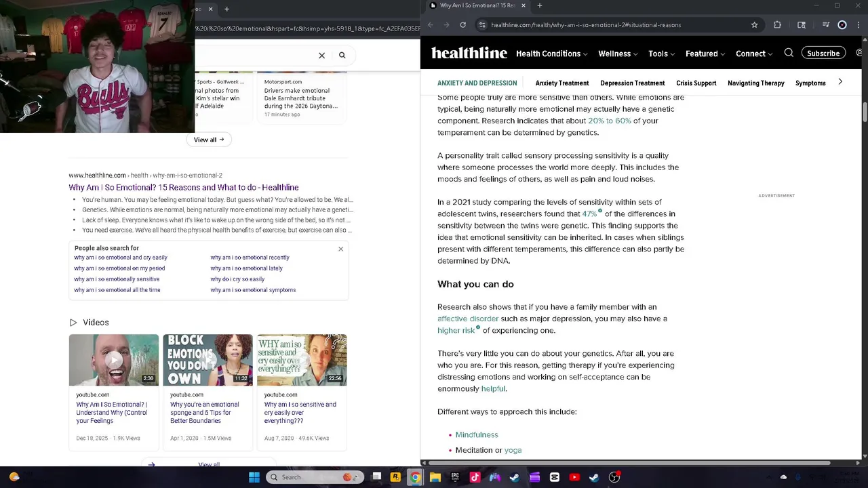This screenshot has height=488, width=868.
Task: Open the 'helpful' link
Action: click(x=493, y=388)
